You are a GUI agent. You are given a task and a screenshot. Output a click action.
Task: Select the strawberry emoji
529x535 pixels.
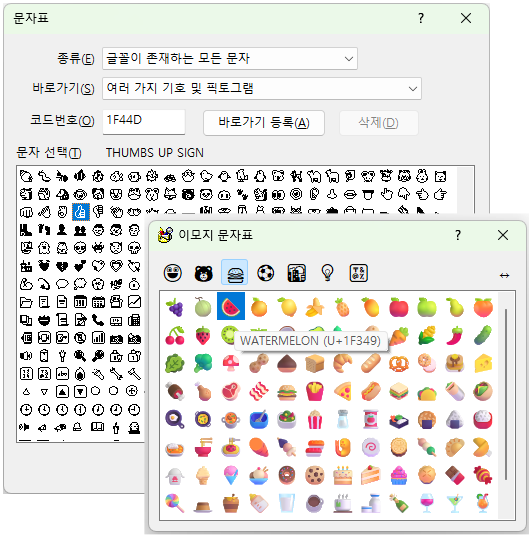coord(203,335)
